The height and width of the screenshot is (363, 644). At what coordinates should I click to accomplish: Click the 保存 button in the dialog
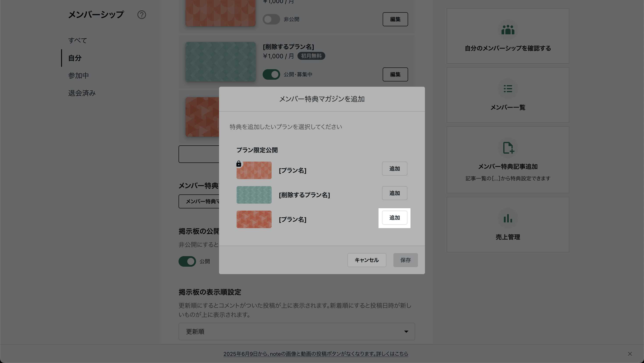(405, 260)
